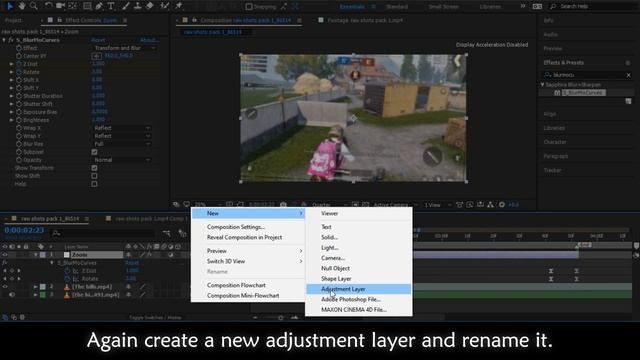640x360 pixels.
Task: Switch to Standard workspace
Action: pyautogui.click(x=397, y=7)
